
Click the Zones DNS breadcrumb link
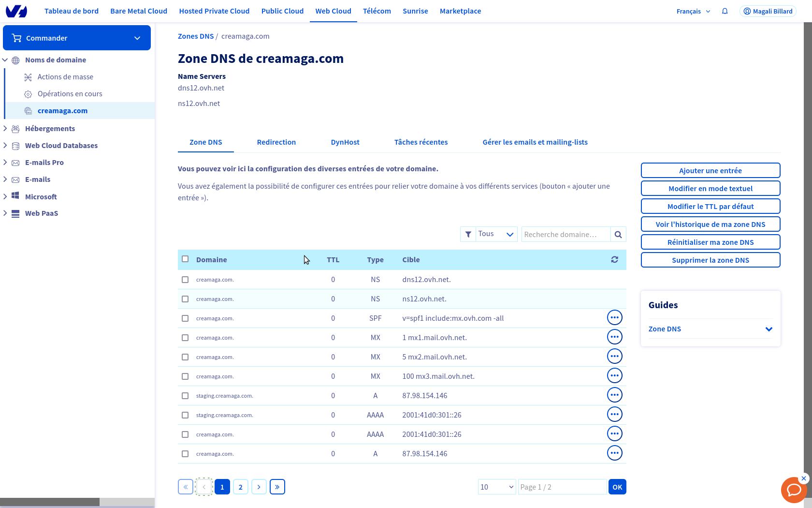click(x=196, y=36)
